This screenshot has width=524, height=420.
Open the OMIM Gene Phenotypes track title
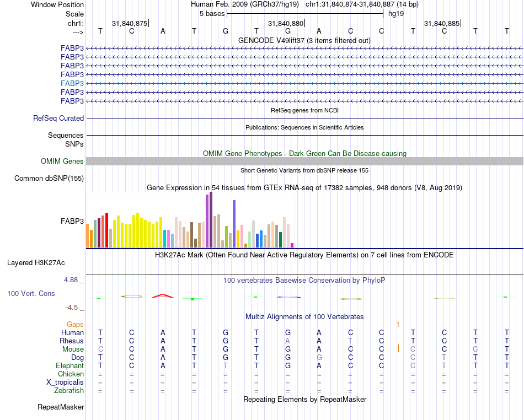[x=305, y=154]
